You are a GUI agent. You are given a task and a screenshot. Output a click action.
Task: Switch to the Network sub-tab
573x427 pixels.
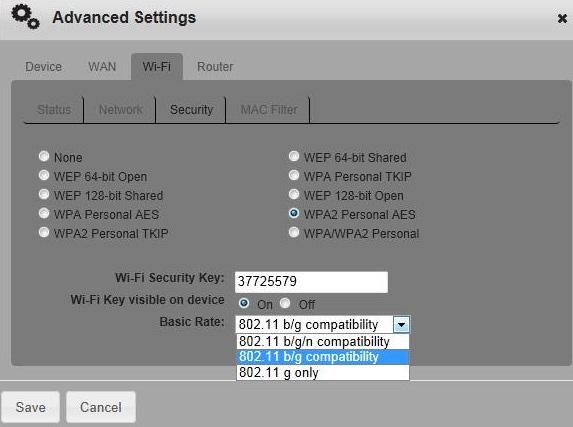121,110
